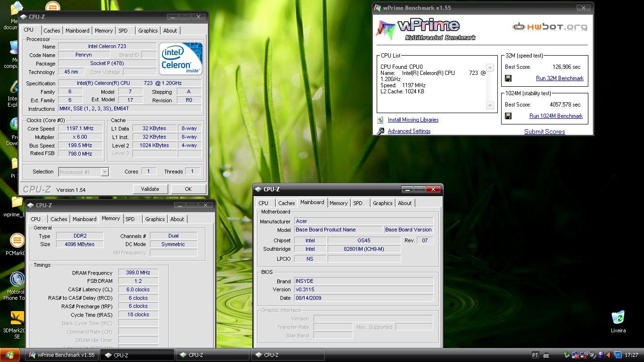Open About tab in top CPU-Z window
The image size is (644, 362).
point(170,31)
